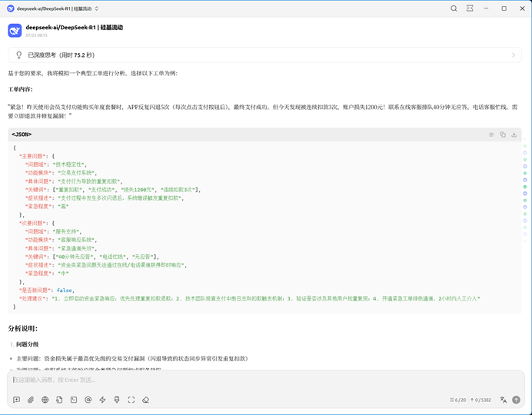Screen dimensions: 532x415
Task: Click the "是否新问题" JSON key
Action: (x=35, y=290)
